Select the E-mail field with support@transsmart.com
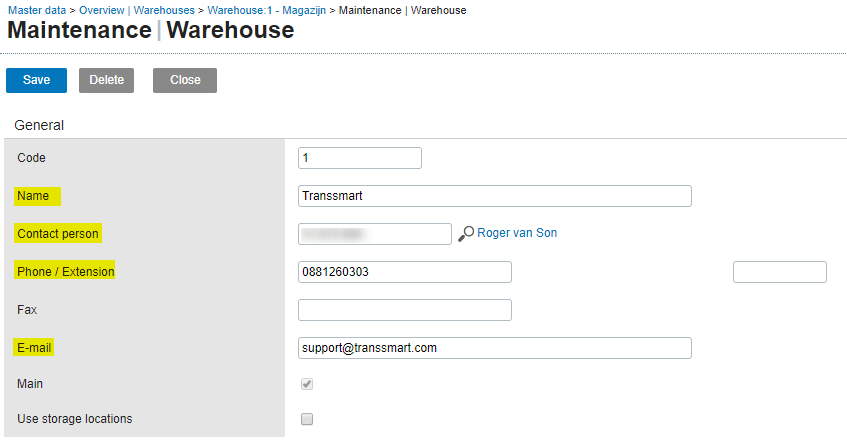 click(495, 348)
